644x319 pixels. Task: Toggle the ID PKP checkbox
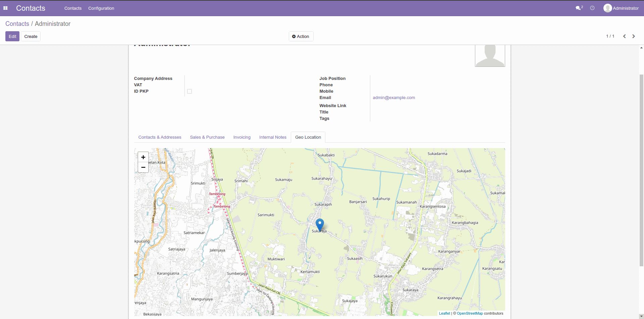click(190, 91)
